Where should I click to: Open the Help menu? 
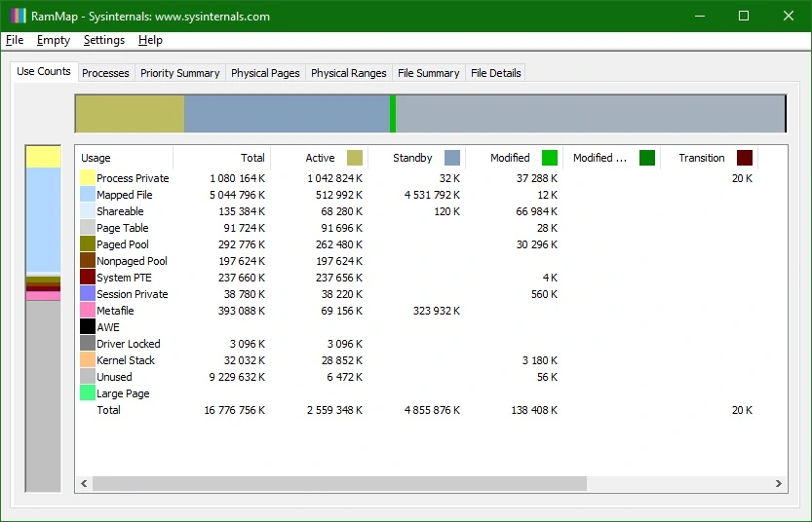(x=150, y=40)
